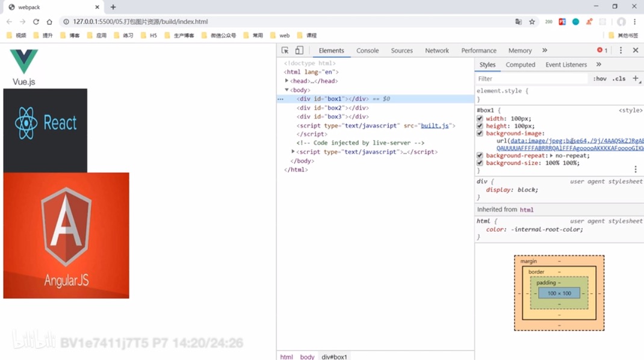The image size is (644, 360).
Task: Toggle the .cls class editor
Action: click(x=619, y=78)
